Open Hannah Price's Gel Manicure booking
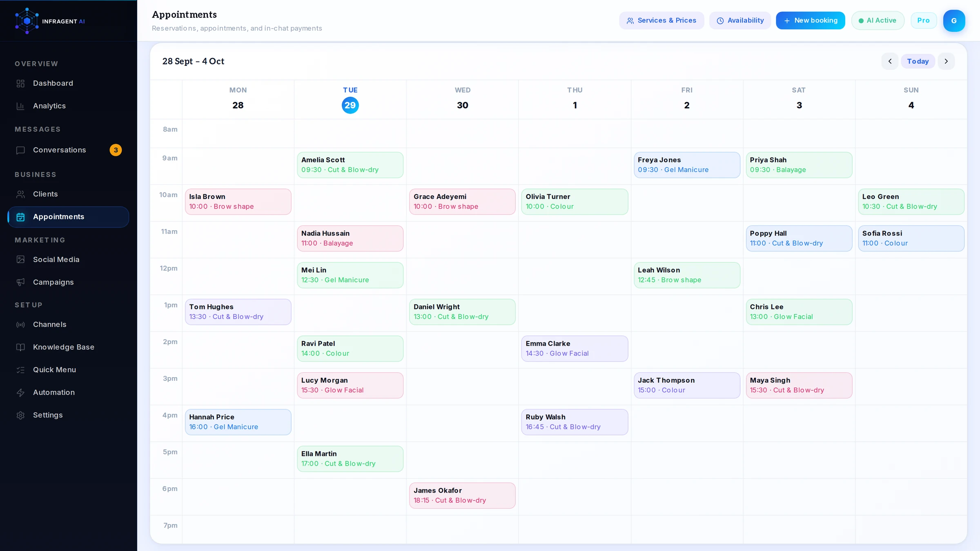Image resolution: width=980 pixels, height=551 pixels. (x=238, y=422)
